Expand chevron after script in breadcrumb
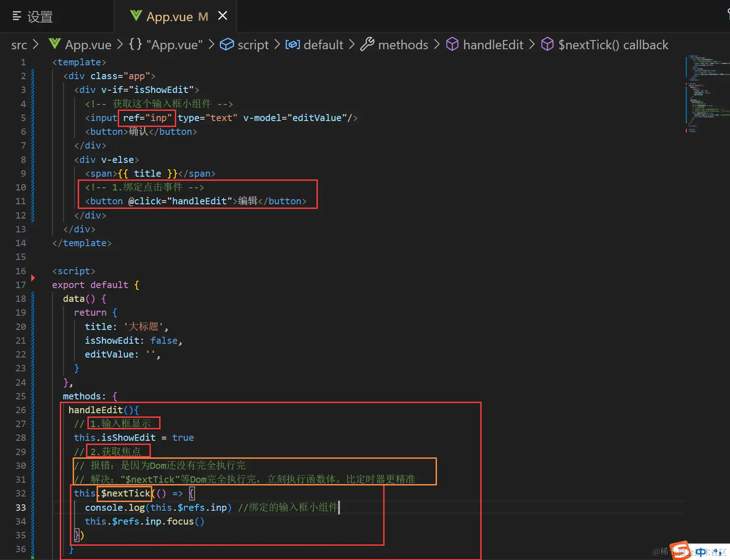Viewport: 730px width, 560px height. pos(277,45)
